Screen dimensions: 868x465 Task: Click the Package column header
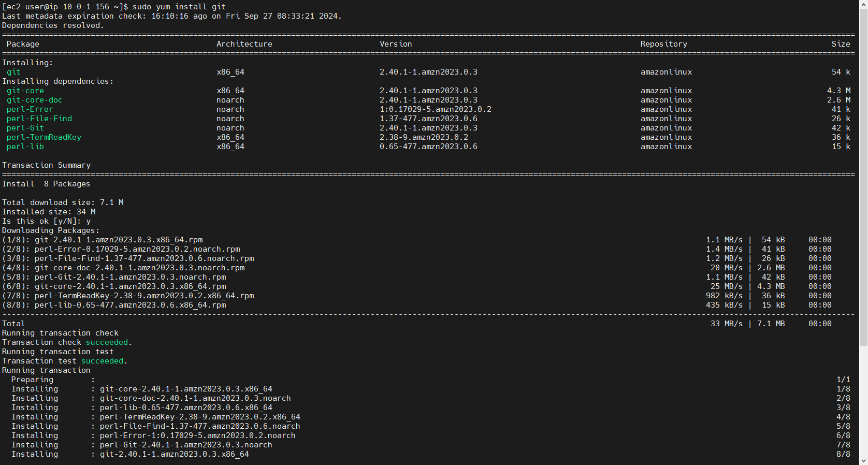(x=23, y=44)
